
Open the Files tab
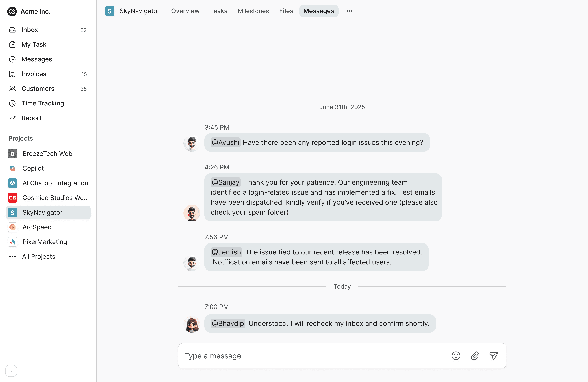pyautogui.click(x=286, y=11)
